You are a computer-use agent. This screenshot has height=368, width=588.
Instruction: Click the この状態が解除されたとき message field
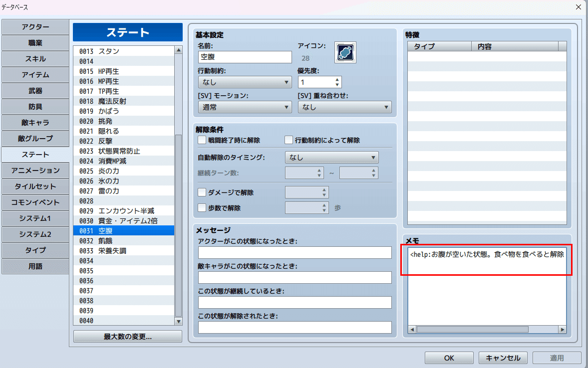click(x=295, y=327)
